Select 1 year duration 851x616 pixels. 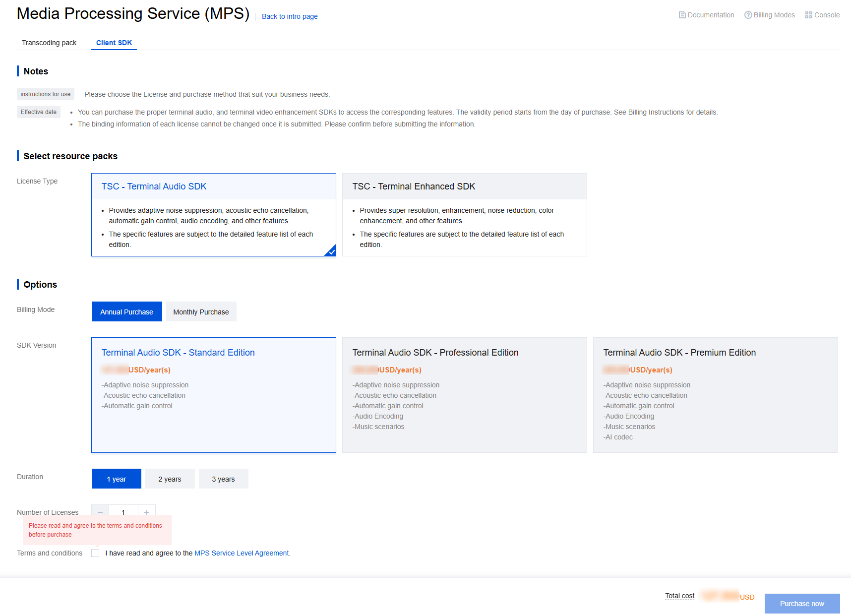coord(117,479)
